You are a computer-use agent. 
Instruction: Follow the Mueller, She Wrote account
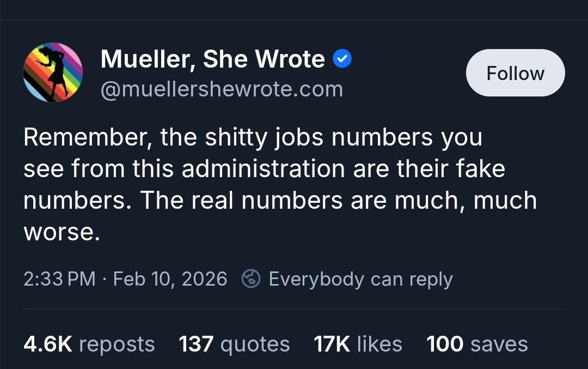click(x=515, y=73)
